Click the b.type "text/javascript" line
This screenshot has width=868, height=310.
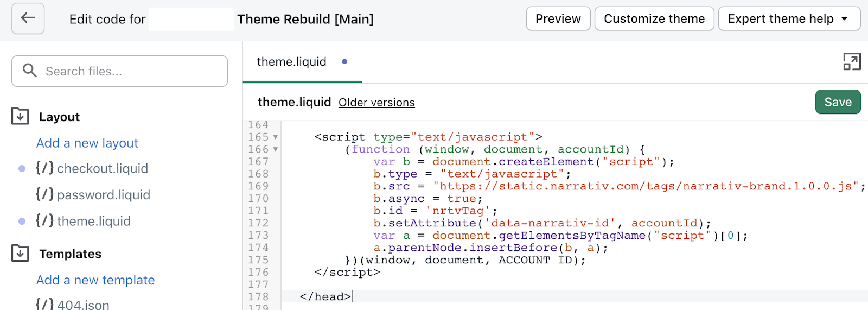point(472,174)
